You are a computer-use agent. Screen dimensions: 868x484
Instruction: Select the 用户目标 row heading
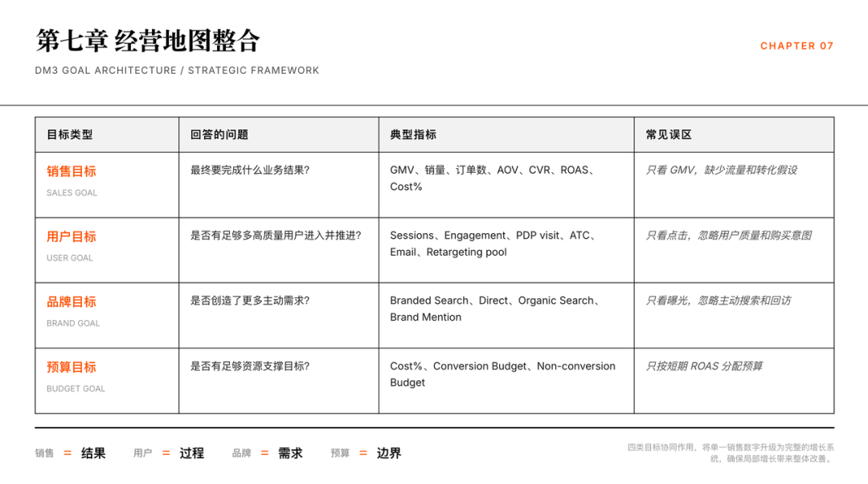[72, 236]
